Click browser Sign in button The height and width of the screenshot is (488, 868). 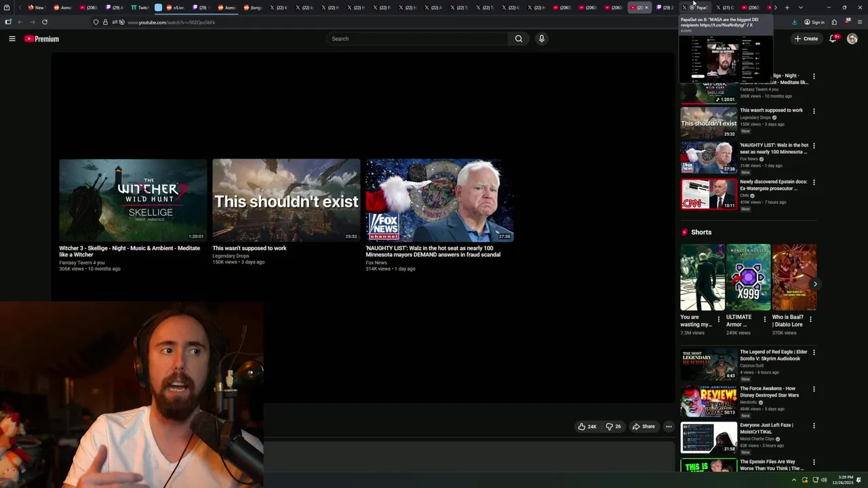814,22
